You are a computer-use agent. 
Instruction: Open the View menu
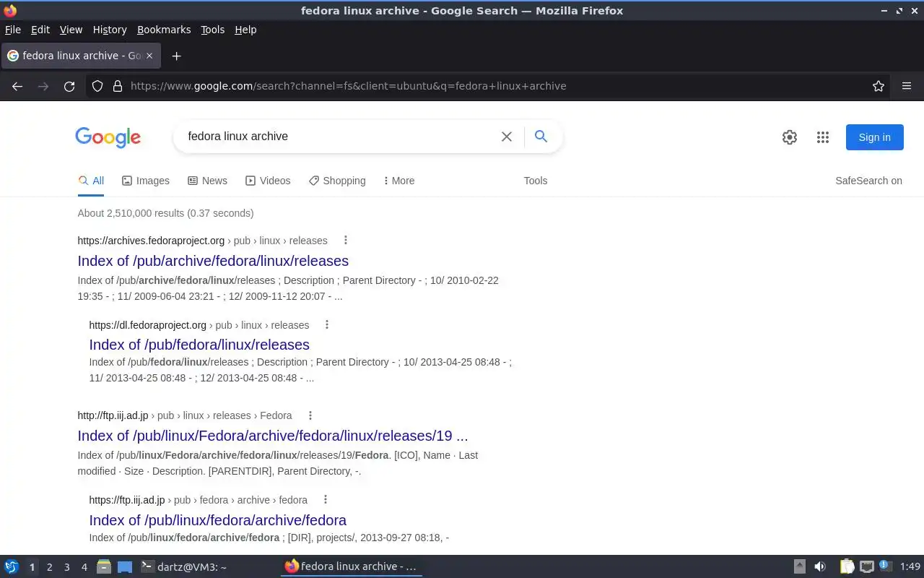[x=71, y=30]
